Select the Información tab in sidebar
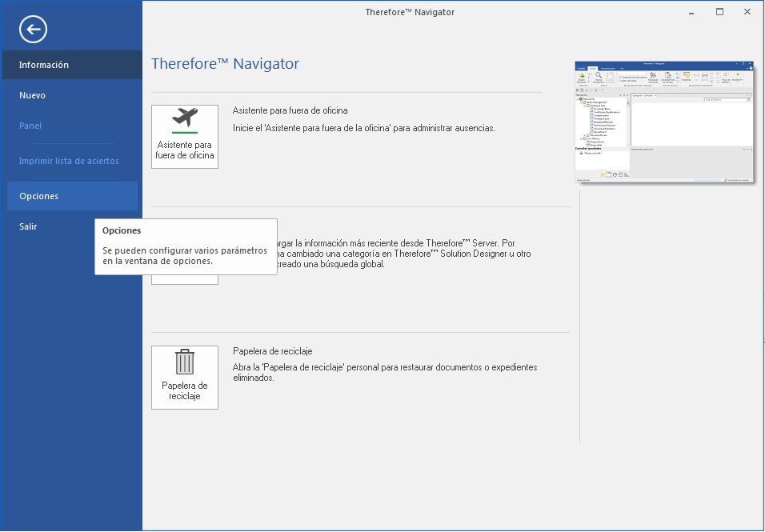The height and width of the screenshot is (532, 765). [44, 65]
